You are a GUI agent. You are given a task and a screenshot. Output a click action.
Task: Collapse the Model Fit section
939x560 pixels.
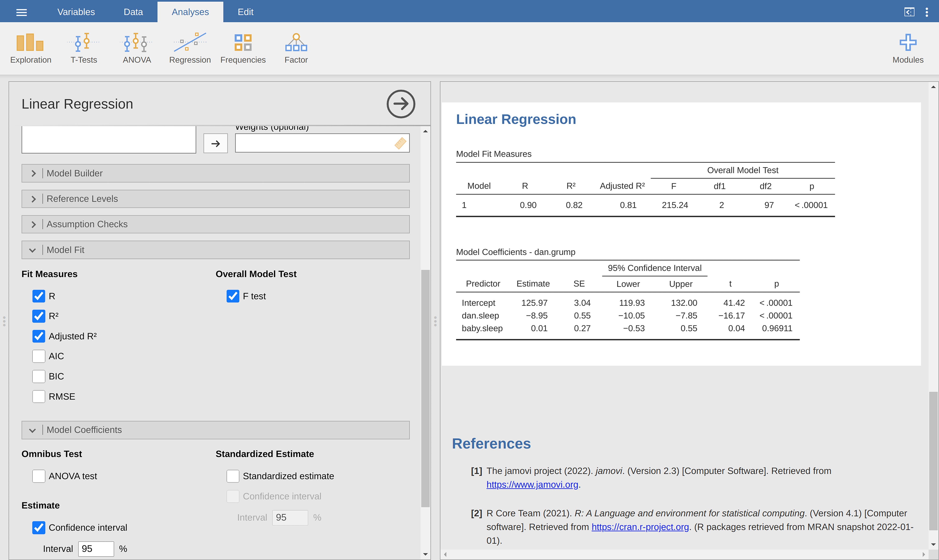point(216,250)
